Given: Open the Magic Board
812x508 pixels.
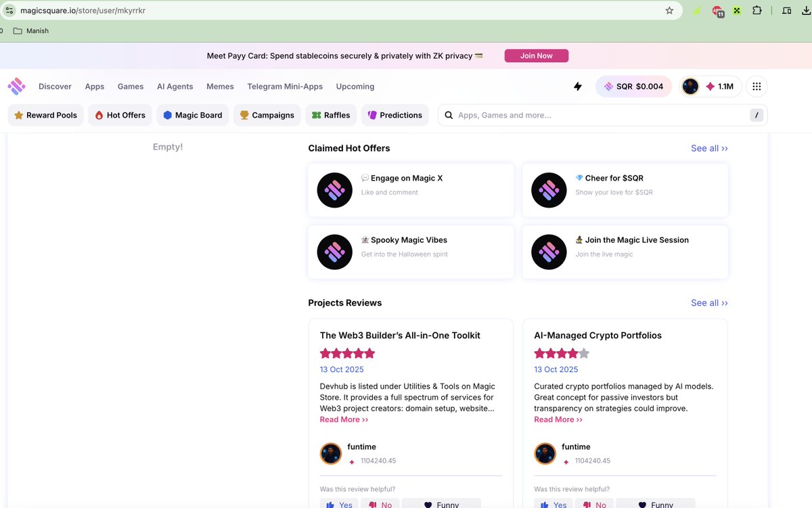Looking at the screenshot, I should 193,115.
